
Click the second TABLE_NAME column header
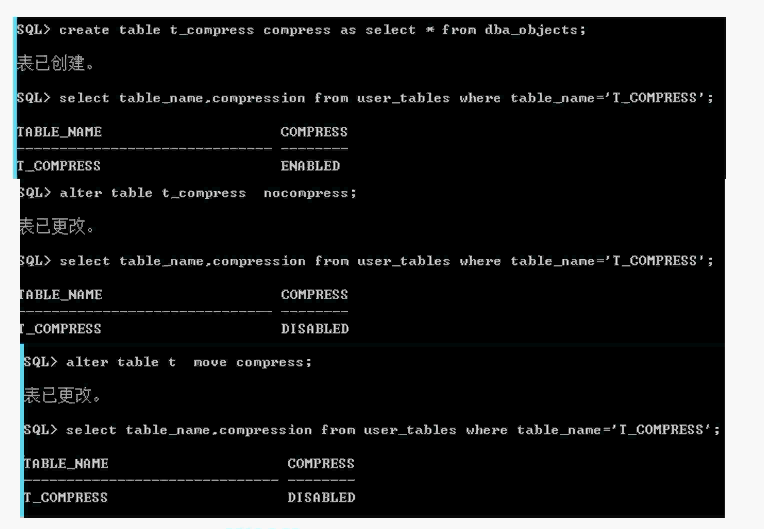61,295
